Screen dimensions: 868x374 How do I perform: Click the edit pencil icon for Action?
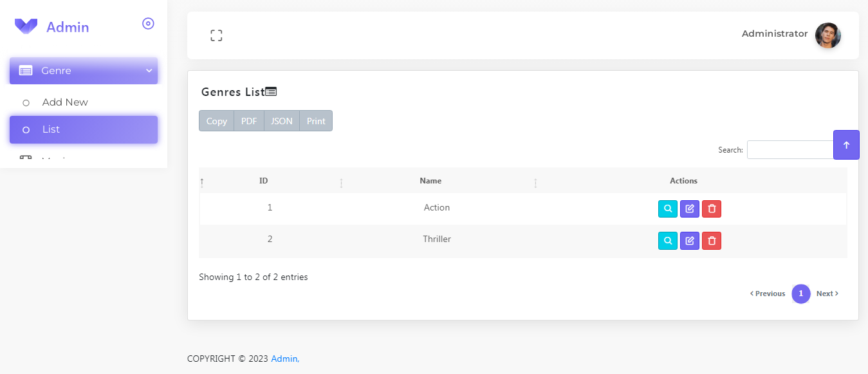[x=690, y=209]
